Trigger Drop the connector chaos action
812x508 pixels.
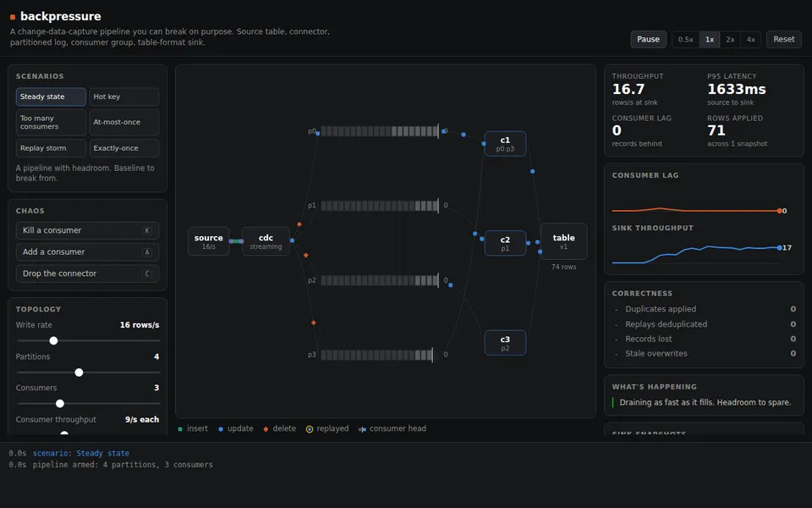87,273
